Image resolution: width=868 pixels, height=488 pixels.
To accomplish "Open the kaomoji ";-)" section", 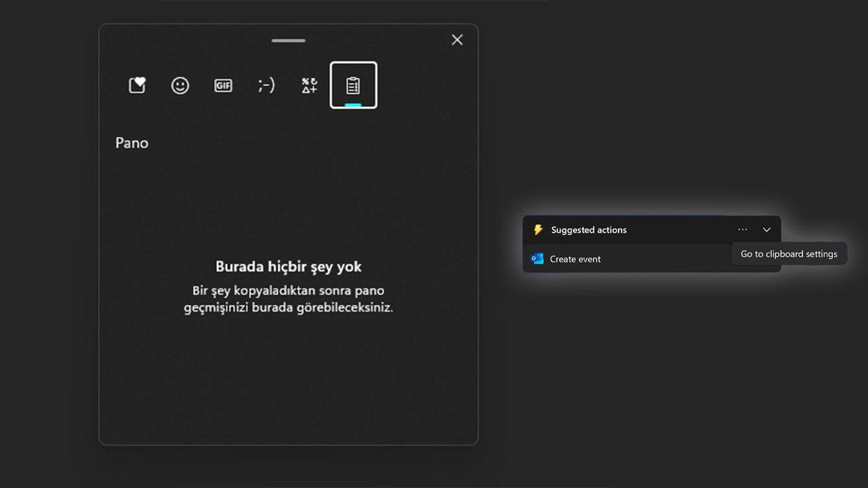I will (266, 85).
